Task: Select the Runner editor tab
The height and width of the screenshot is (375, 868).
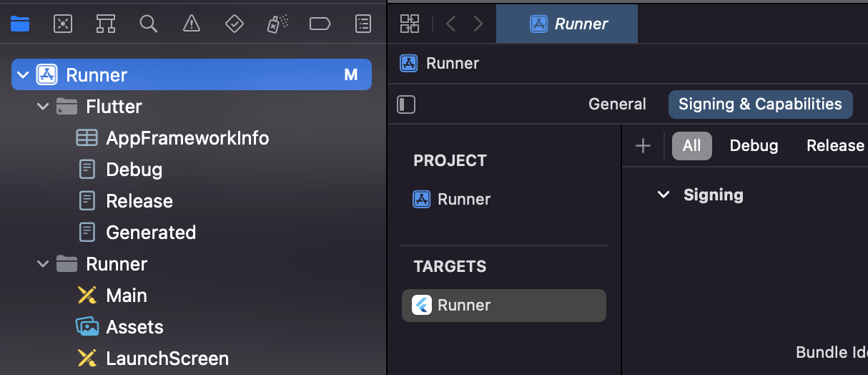Action: (x=567, y=24)
